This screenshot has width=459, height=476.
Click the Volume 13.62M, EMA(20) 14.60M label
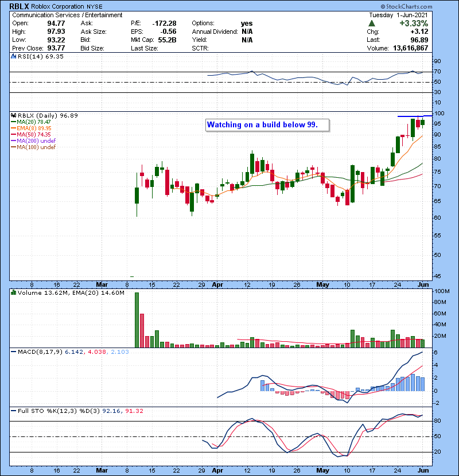coord(71,293)
